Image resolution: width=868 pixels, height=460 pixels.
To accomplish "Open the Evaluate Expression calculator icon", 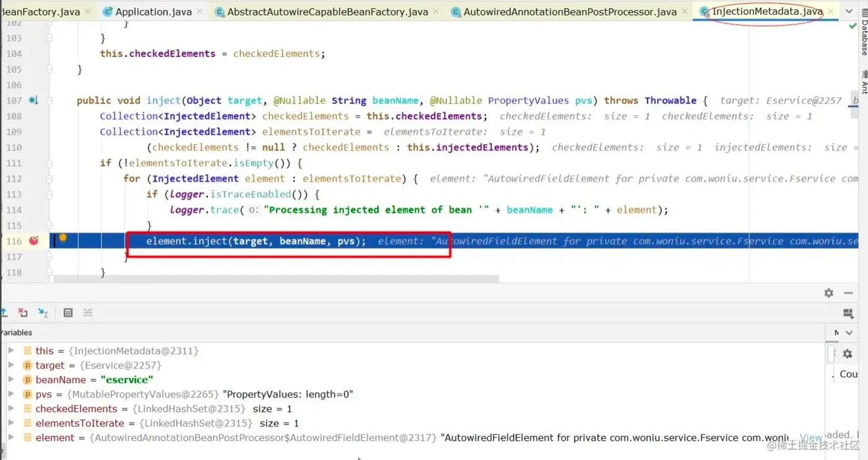I will 68,312.
